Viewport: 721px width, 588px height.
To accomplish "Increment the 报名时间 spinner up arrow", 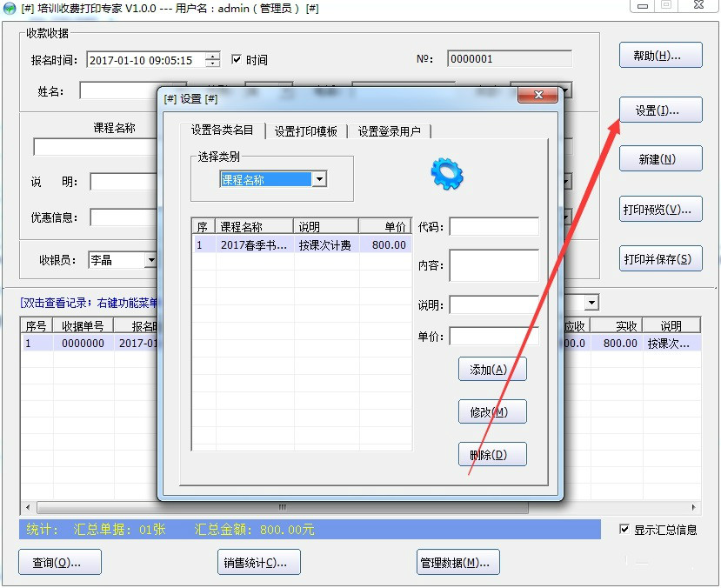I will click(212, 57).
